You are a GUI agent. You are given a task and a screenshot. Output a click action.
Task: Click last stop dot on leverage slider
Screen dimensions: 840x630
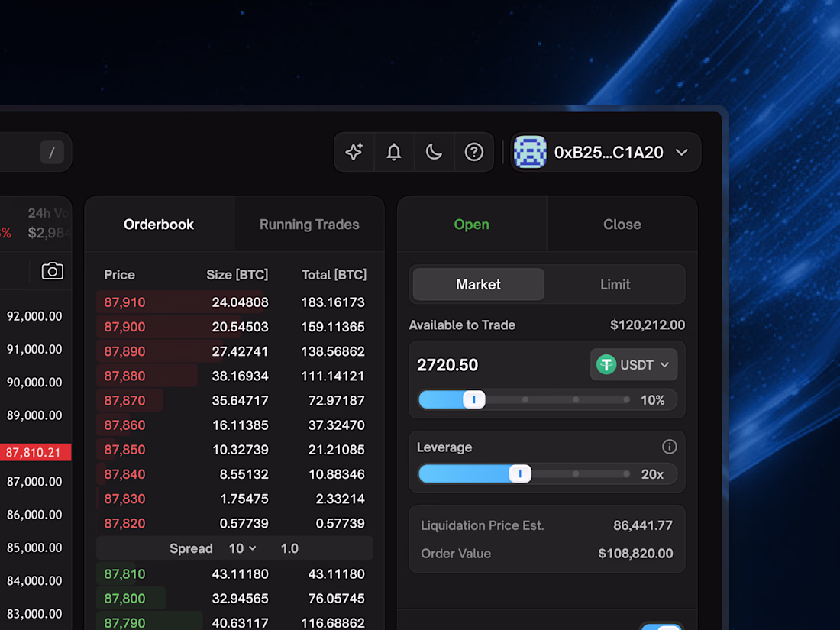pos(626,473)
